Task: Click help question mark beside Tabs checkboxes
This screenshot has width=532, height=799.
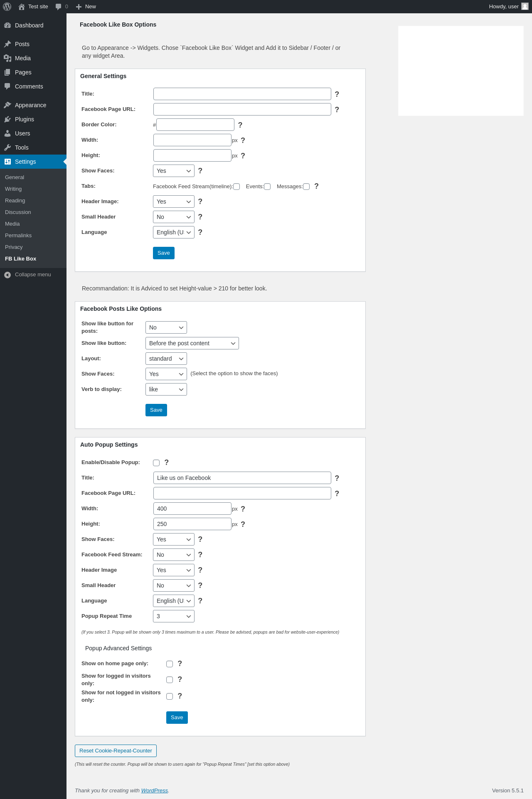Action: [x=317, y=186]
